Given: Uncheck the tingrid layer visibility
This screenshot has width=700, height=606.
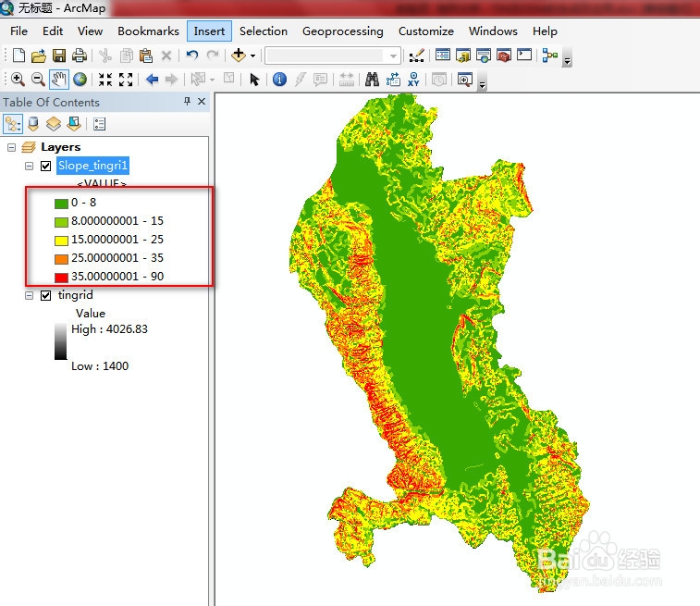Looking at the screenshot, I should [x=45, y=296].
